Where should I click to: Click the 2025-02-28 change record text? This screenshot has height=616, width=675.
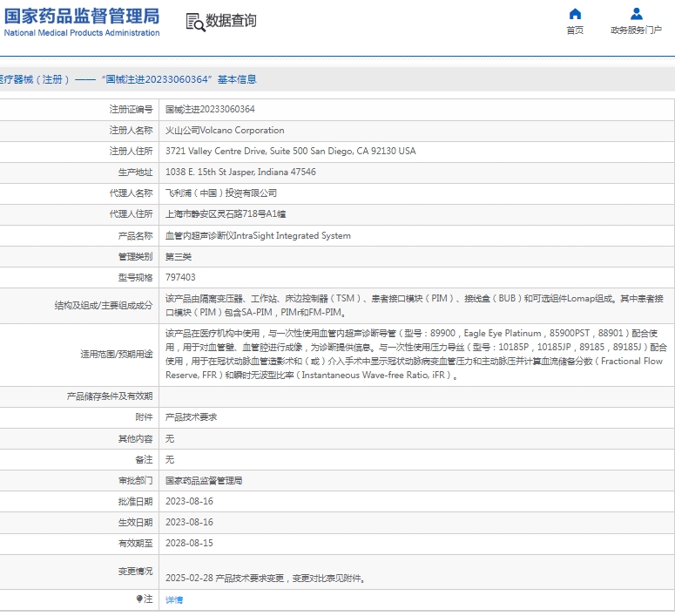point(266,578)
